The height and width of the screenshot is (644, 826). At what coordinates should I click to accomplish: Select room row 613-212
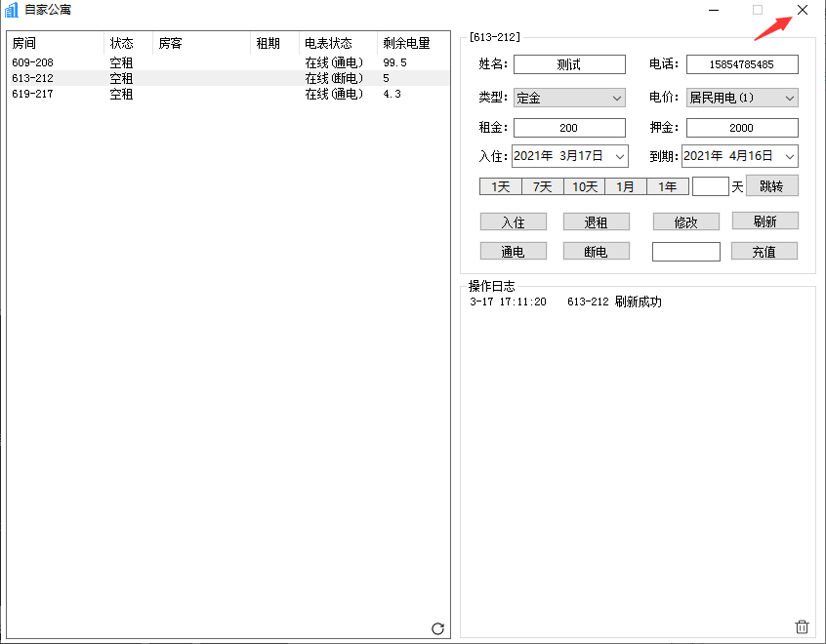coord(229,78)
